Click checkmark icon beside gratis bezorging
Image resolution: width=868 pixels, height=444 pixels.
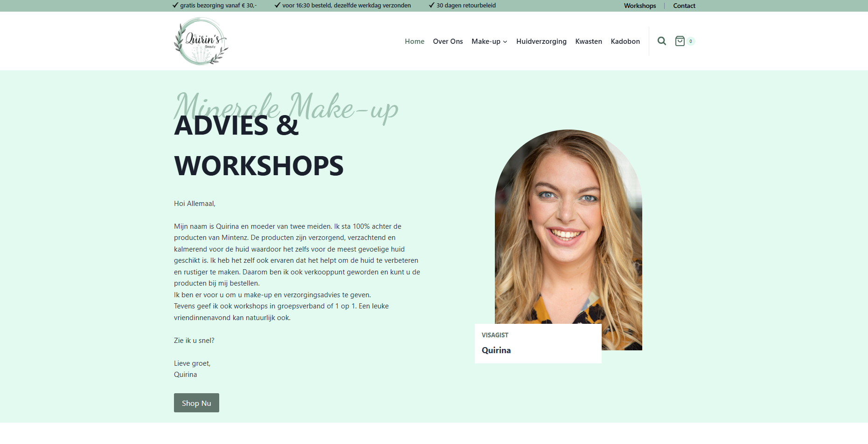point(175,5)
